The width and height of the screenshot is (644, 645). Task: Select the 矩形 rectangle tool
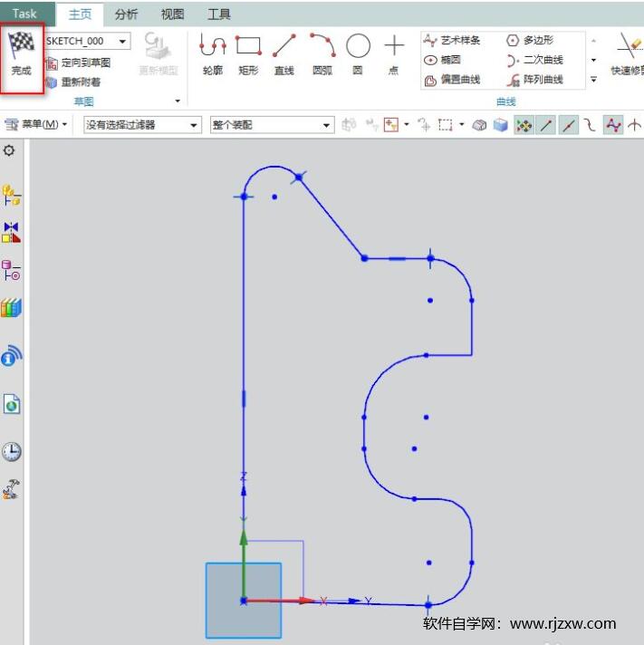coord(248,53)
